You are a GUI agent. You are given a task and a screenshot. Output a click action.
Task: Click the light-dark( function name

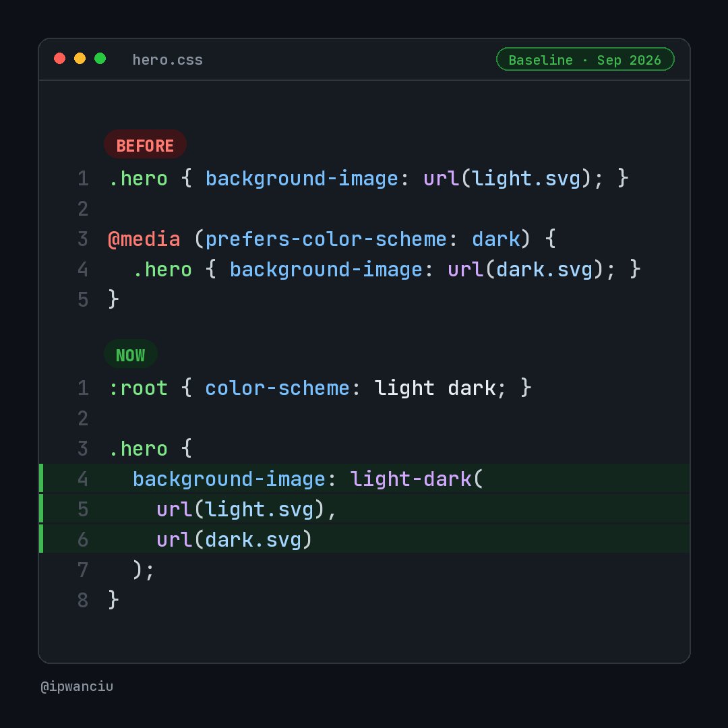click(417, 479)
